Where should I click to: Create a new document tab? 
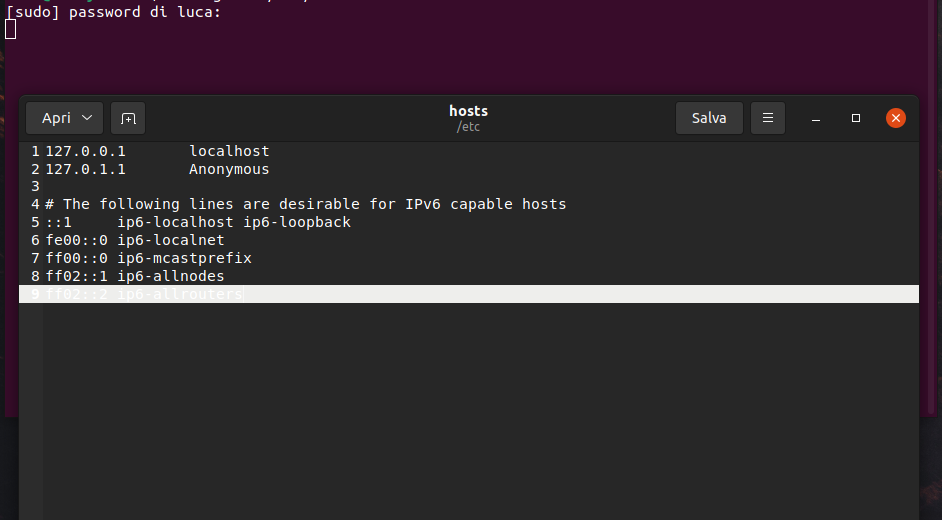coord(128,118)
